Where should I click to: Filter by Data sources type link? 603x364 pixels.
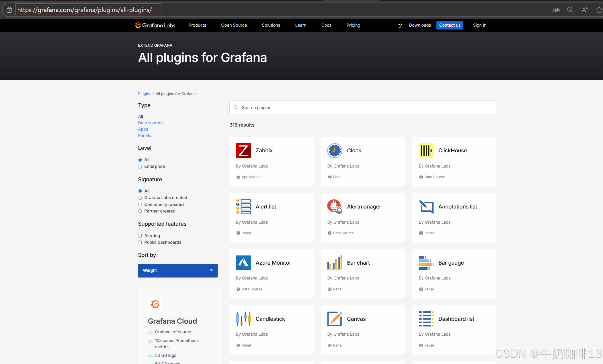click(x=151, y=123)
